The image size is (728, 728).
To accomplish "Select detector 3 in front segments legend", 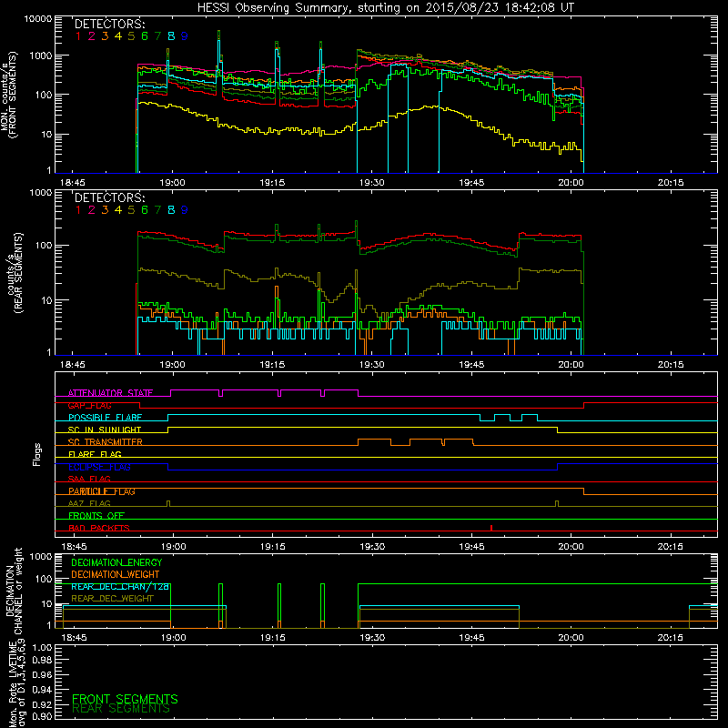I will [x=105, y=35].
